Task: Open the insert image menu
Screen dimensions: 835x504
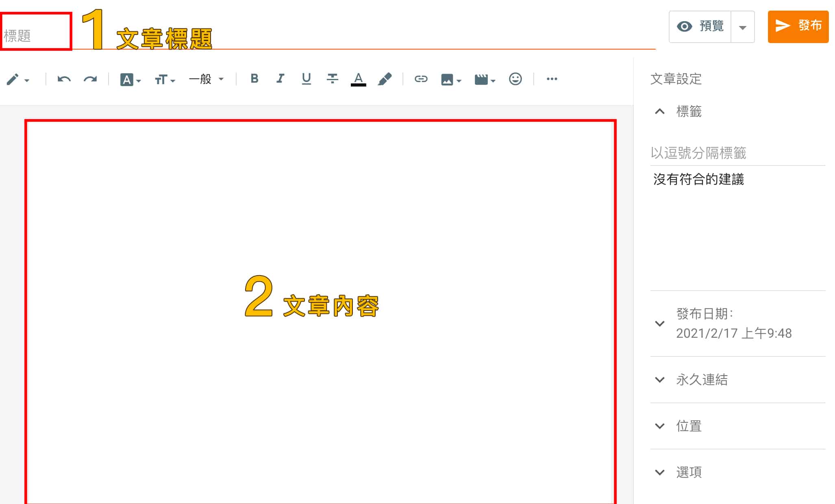Action: point(451,79)
